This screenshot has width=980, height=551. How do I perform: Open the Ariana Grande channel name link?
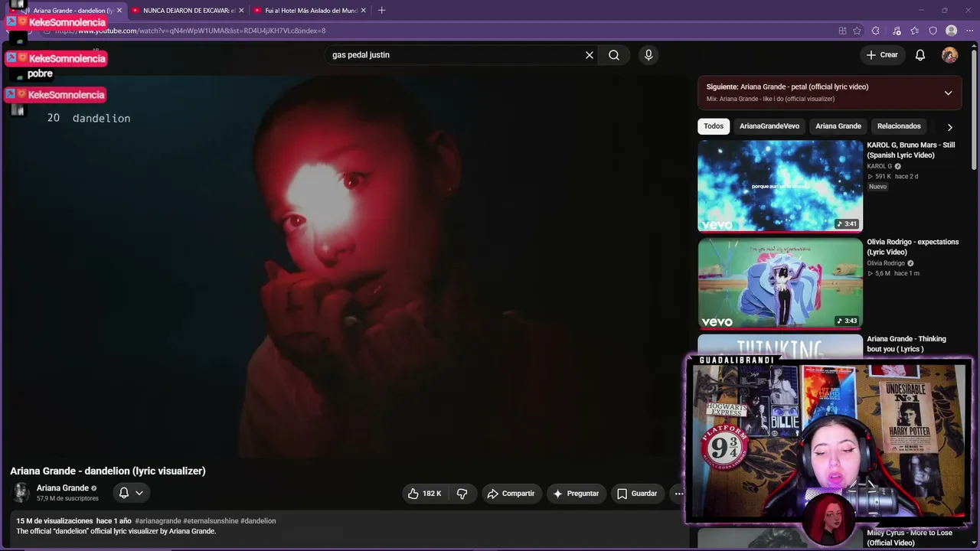[x=63, y=488]
